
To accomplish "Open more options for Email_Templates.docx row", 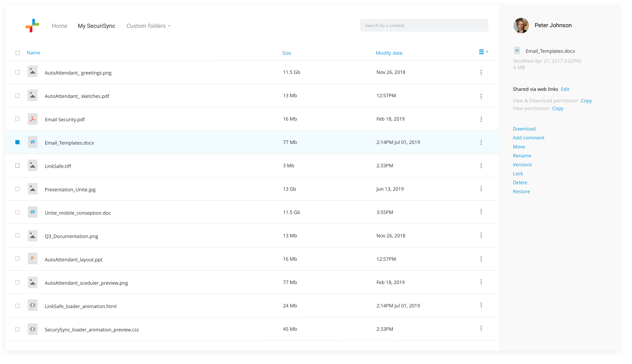I will (481, 142).
